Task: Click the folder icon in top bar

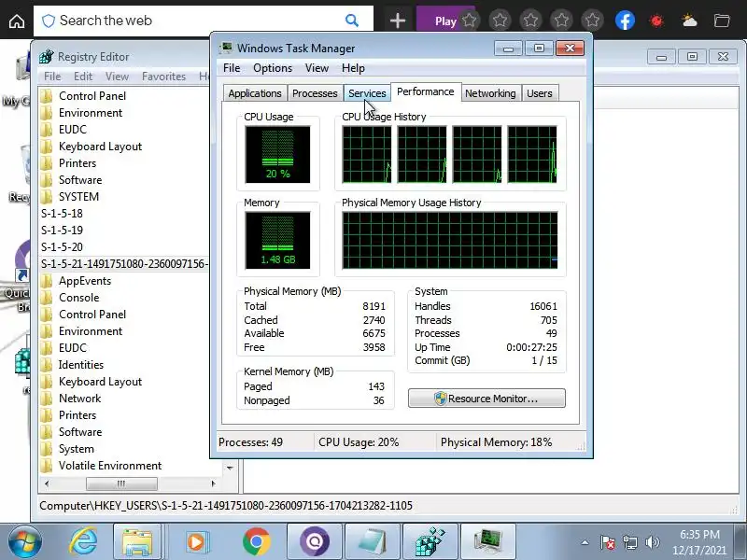Action: click(x=722, y=21)
